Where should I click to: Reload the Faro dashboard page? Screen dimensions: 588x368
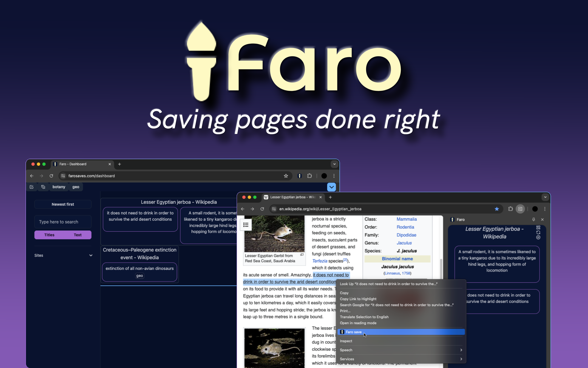pos(51,176)
